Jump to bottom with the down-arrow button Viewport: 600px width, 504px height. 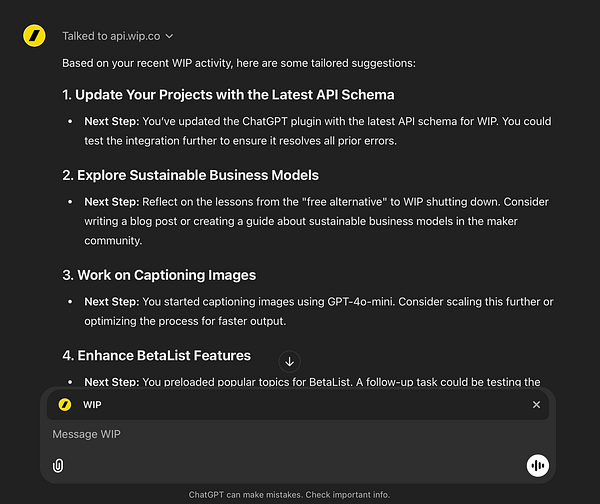[x=290, y=361]
